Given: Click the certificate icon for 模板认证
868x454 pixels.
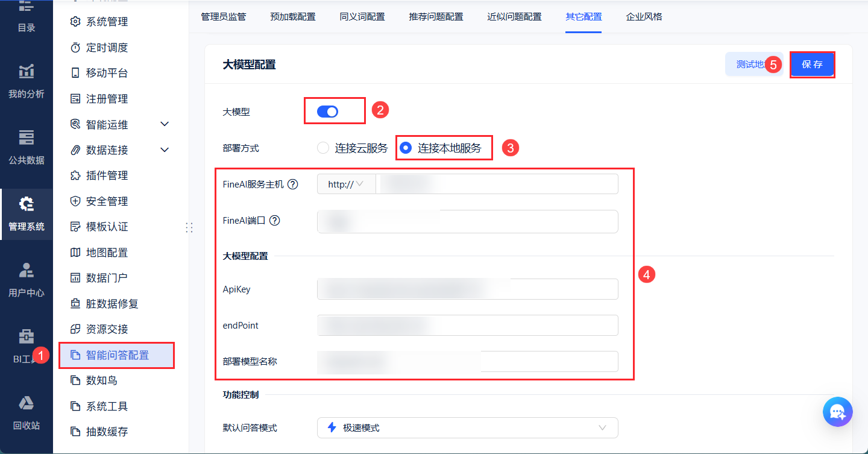Looking at the screenshot, I should [75, 227].
